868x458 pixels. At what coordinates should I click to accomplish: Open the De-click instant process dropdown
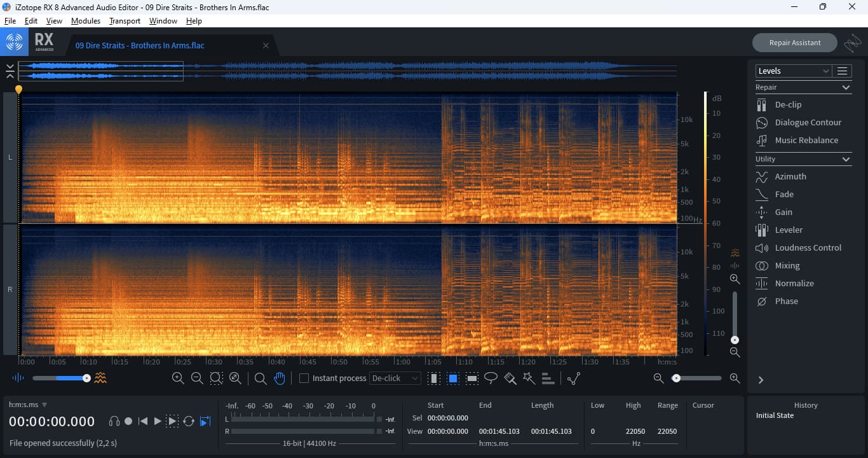pos(395,378)
